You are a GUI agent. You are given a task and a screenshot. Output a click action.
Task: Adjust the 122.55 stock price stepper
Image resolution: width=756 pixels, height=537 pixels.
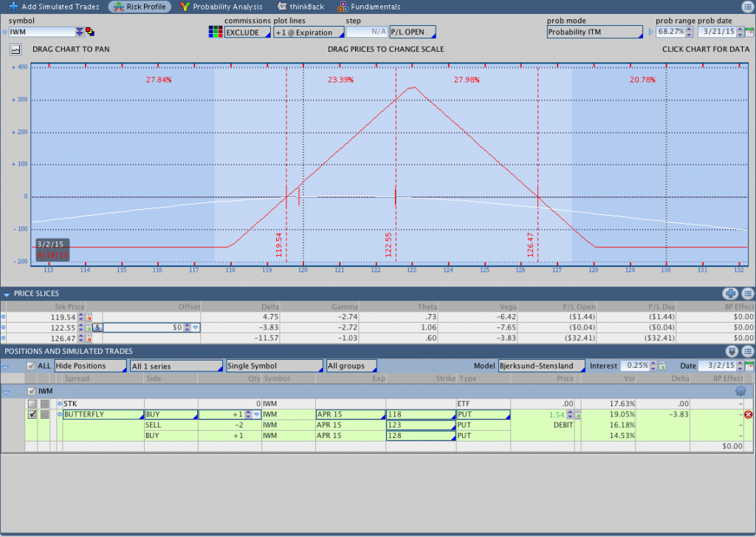click(x=81, y=328)
